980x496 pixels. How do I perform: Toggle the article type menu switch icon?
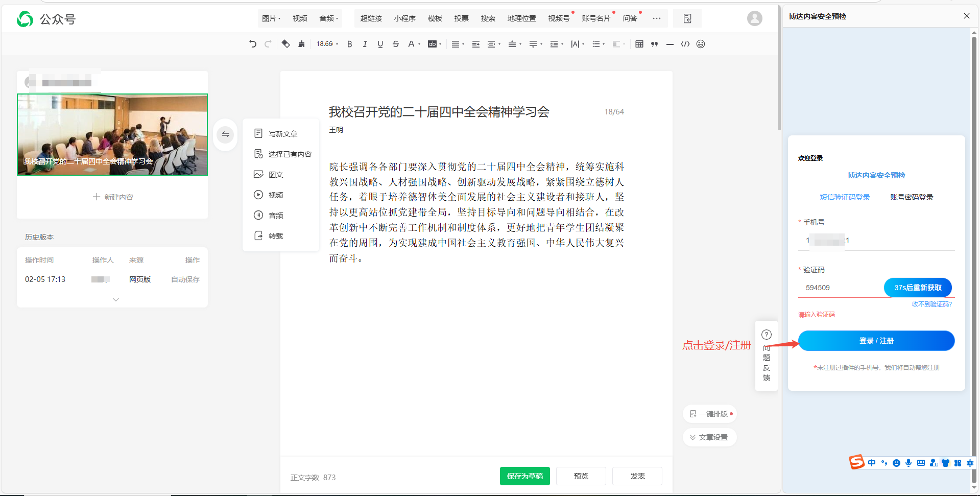pyautogui.click(x=225, y=134)
